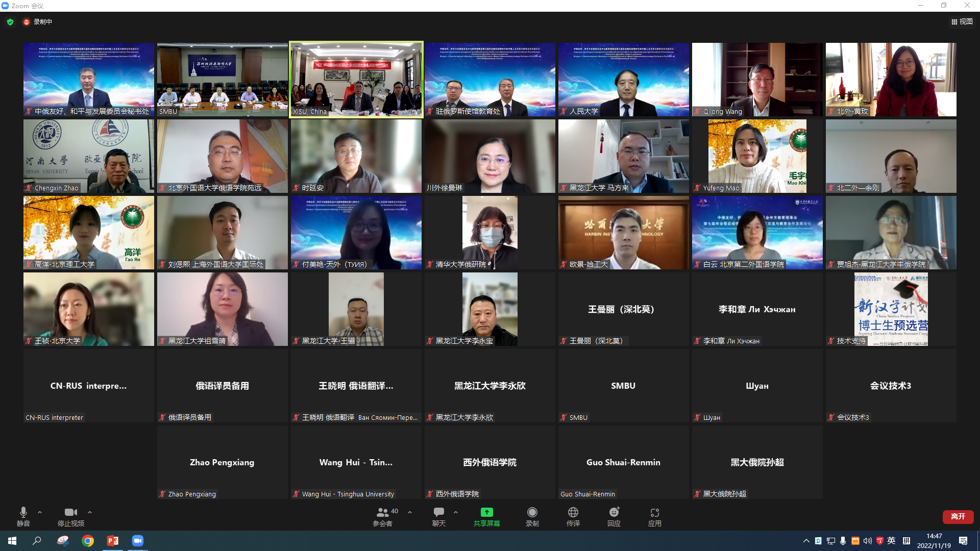980x551 pixels.
Task: Expand the video options arrow beside camera
Action: tap(90, 512)
